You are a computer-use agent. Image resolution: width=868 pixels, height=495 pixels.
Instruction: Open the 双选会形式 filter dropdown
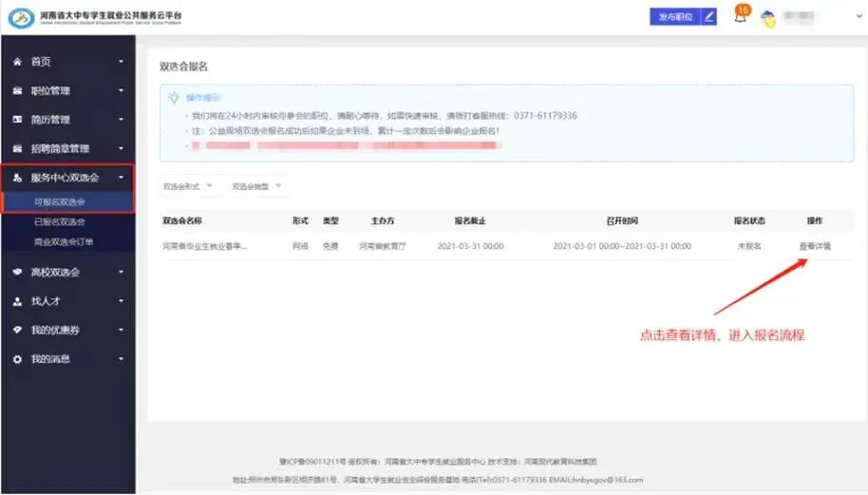click(187, 186)
